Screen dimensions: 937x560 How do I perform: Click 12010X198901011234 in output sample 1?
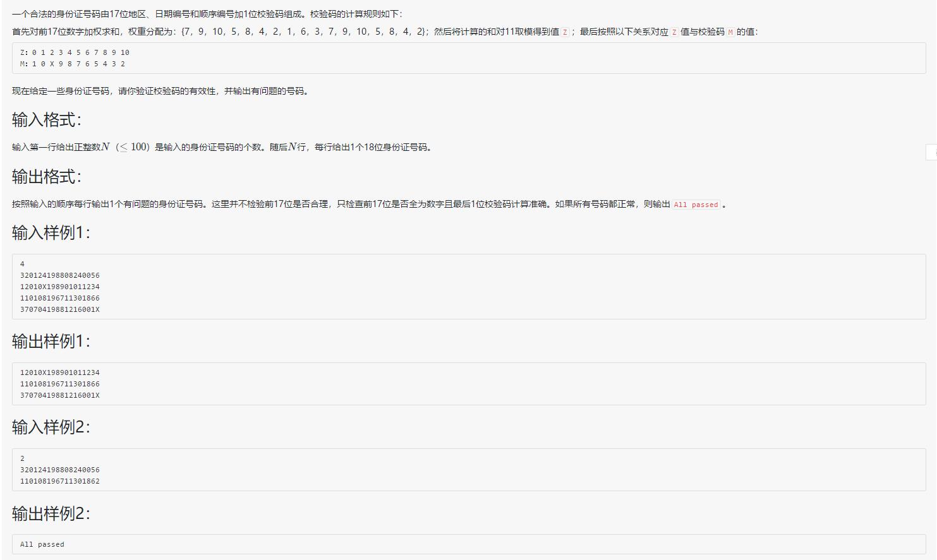[x=60, y=372]
